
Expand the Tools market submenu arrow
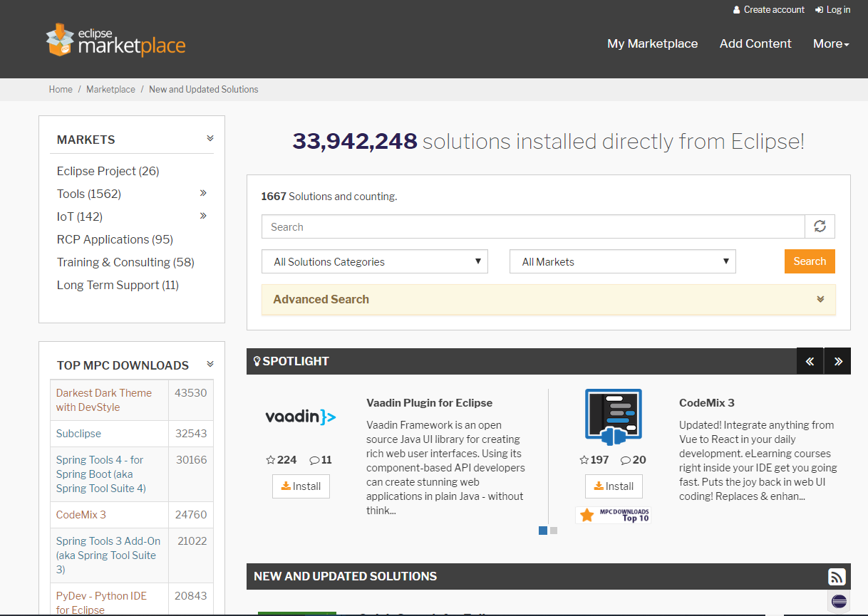(203, 193)
